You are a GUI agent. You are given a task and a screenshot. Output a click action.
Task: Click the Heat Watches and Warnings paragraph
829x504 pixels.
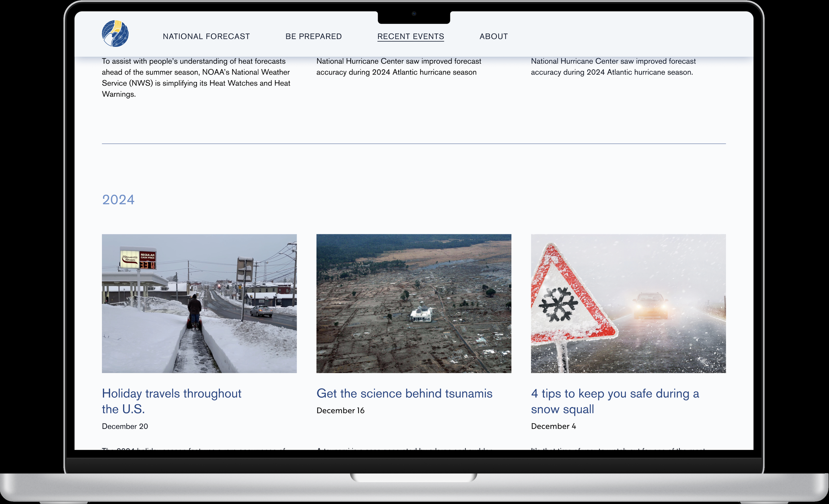196,78
